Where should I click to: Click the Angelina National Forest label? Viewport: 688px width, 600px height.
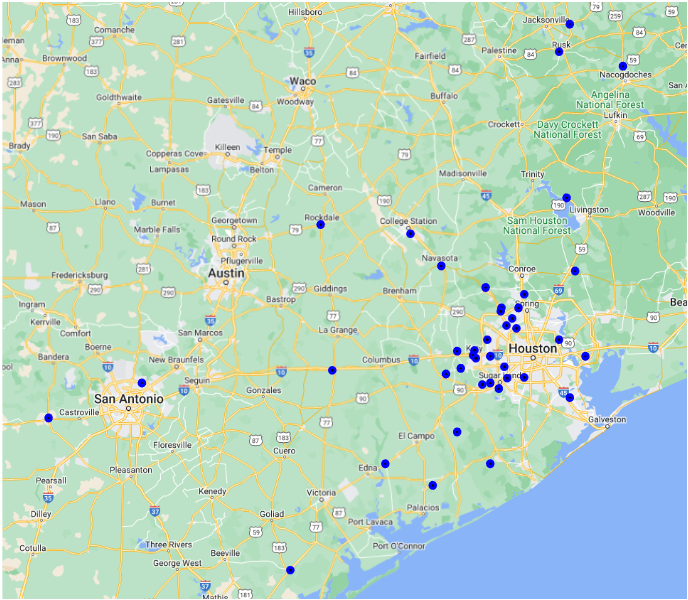(x=610, y=100)
